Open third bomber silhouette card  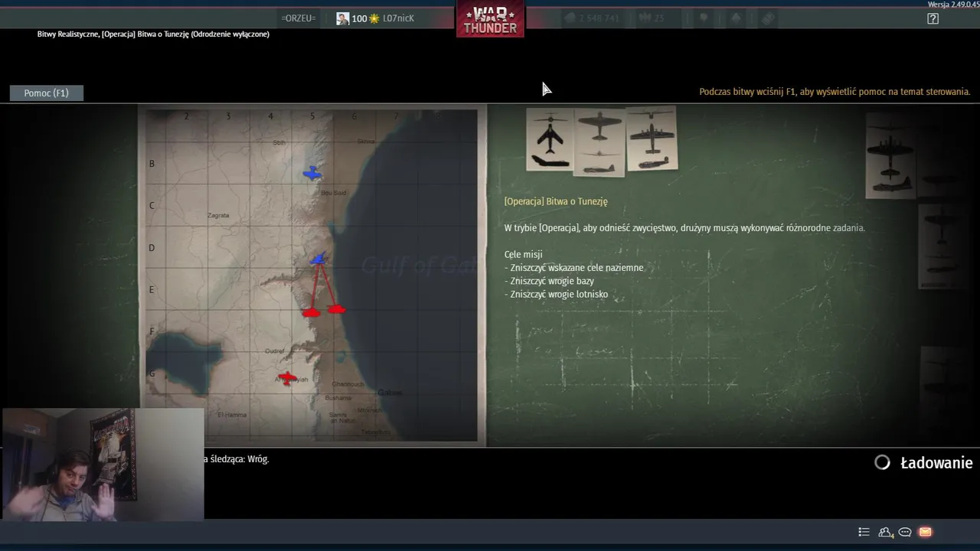click(652, 139)
